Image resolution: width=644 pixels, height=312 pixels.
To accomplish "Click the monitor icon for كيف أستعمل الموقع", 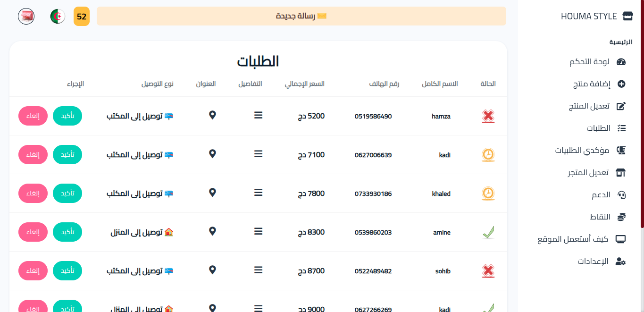I will [621, 239].
